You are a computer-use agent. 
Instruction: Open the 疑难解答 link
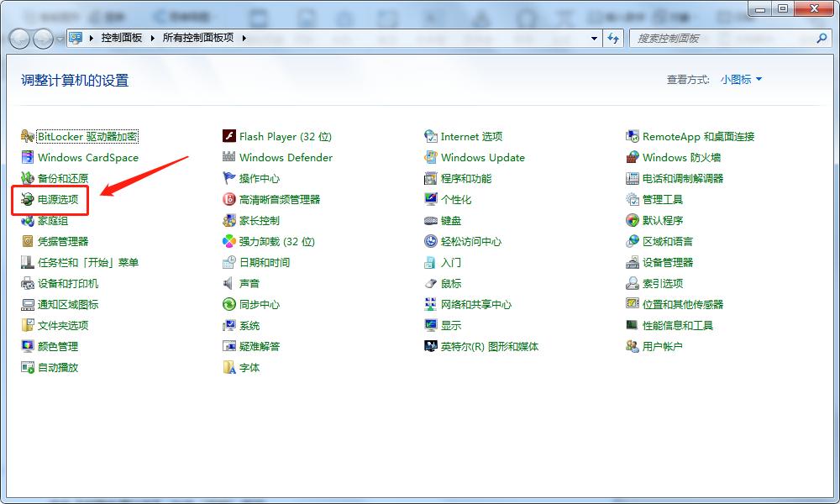[260, 346]
